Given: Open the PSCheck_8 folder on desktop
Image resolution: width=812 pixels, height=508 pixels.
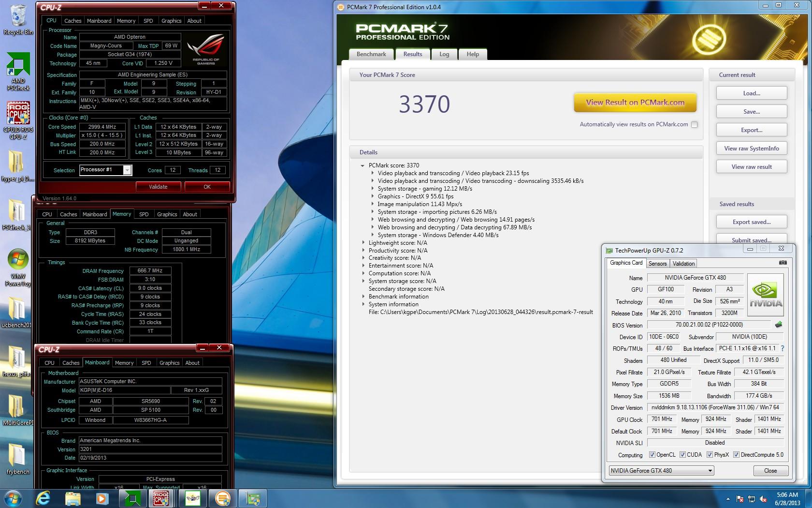Looking at the screenshot, I should coord(17,215).
